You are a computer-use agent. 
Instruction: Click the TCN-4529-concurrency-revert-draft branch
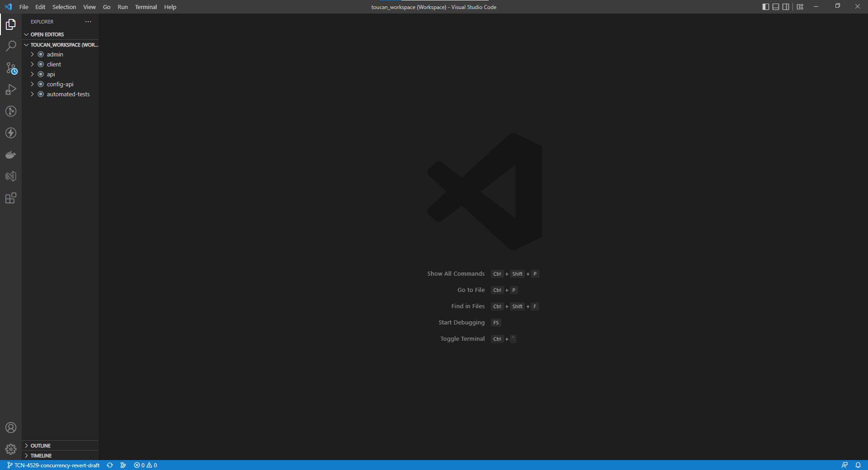(x=53, y=465)
